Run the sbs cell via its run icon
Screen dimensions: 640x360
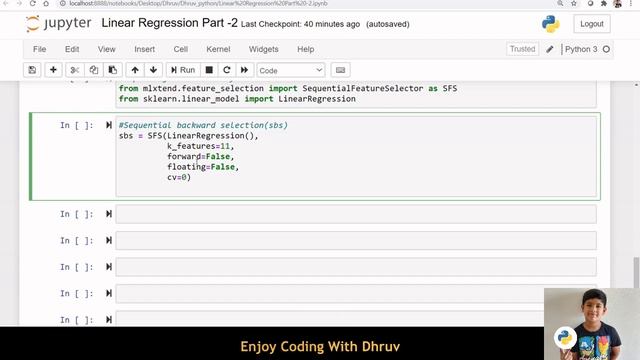click(x=109, y=125)
